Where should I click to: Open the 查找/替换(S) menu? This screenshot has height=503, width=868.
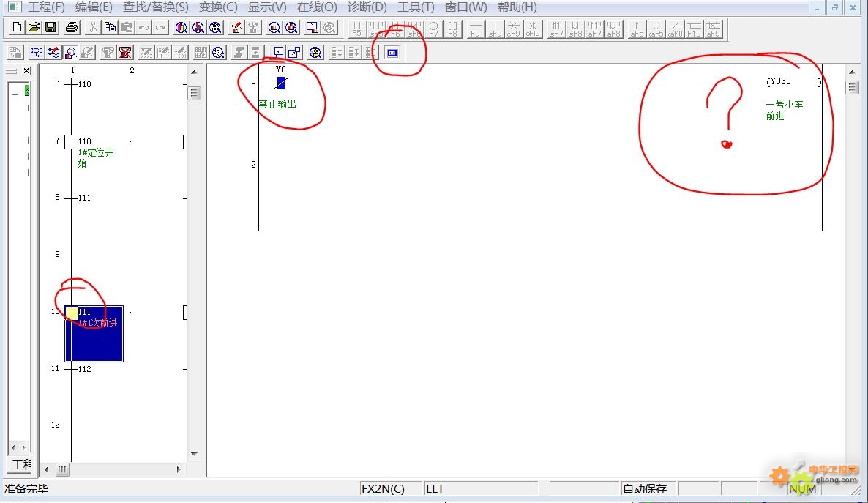156,7
